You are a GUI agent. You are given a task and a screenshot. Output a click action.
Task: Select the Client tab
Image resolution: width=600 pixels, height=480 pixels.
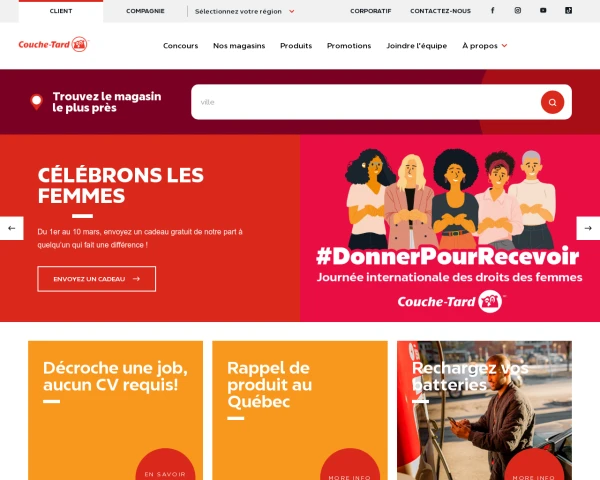[x=61, y=11]
